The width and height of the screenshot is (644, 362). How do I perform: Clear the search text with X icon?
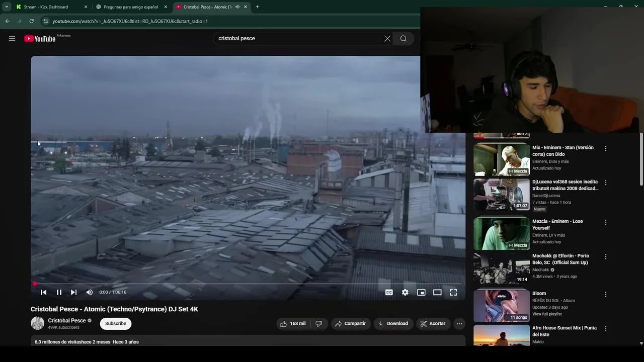click(387, 39)
